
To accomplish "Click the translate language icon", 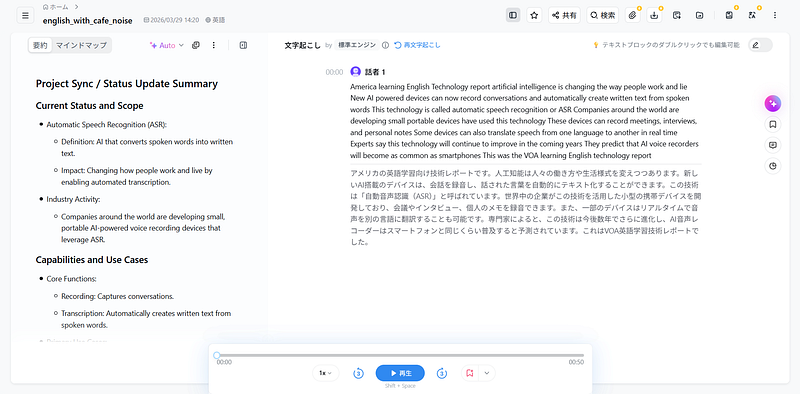I will coord(752,15).
